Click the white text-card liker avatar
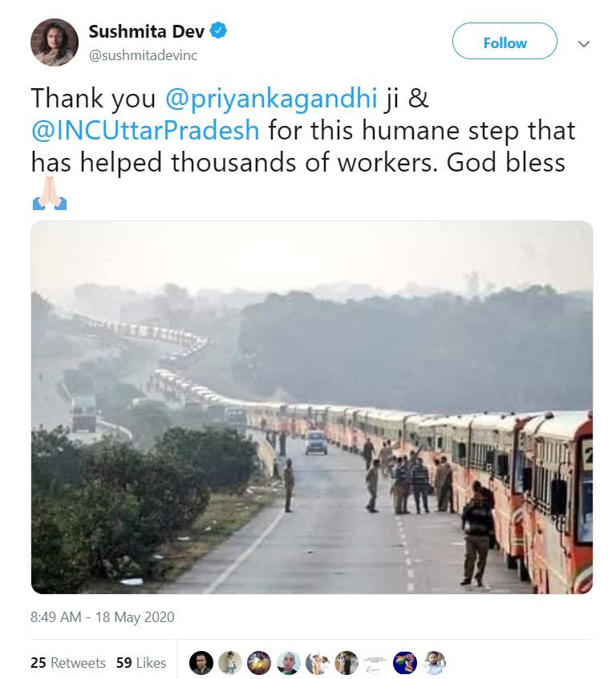The width and height of the screenshot is (616, 679). pos(375,663)
